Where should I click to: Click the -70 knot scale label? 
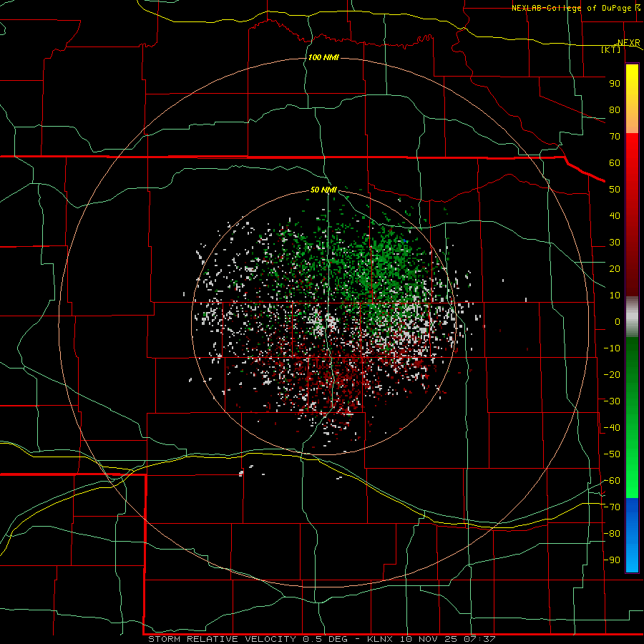(612, 507)
